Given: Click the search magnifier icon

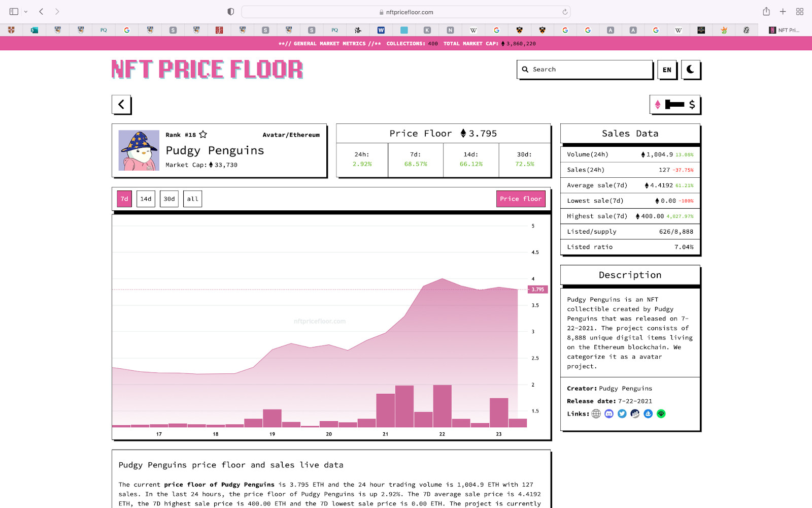Looking at the screenshot, I should (x=525, y=70).
